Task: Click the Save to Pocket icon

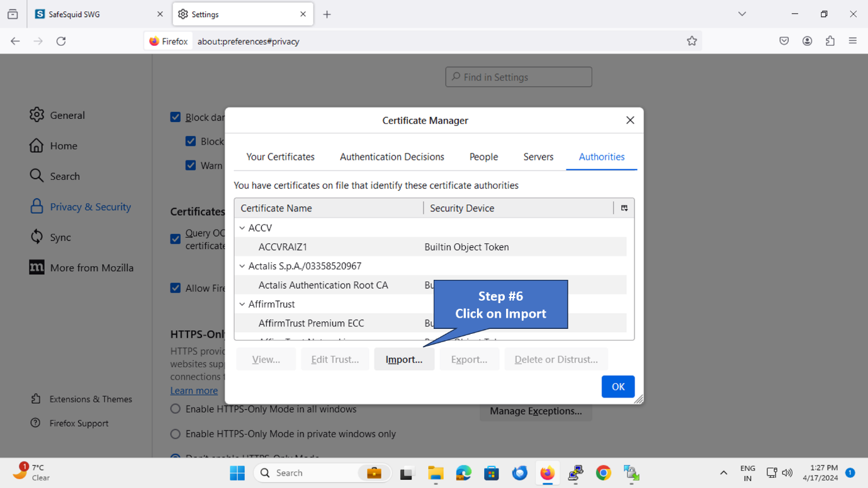Action: point(784,41)
